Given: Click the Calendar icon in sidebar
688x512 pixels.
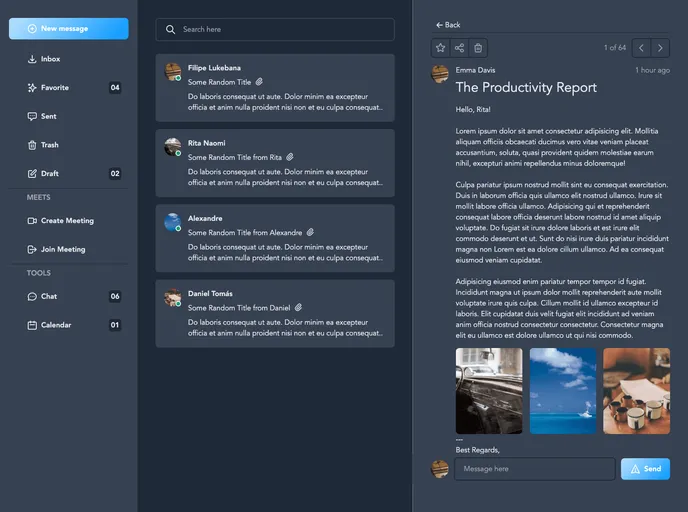Looking at the screenshot, I should click(32, 325).
